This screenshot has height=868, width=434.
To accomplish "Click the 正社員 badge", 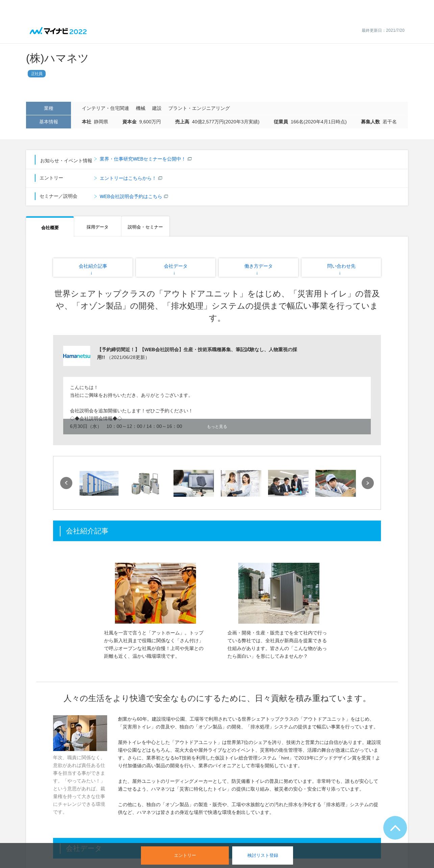I will [37, 74].
